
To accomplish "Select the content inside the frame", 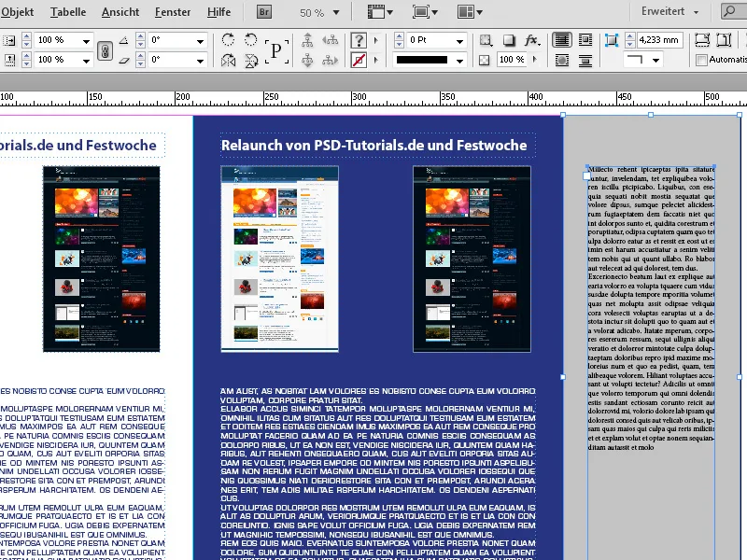I will [x=308, y=60].
